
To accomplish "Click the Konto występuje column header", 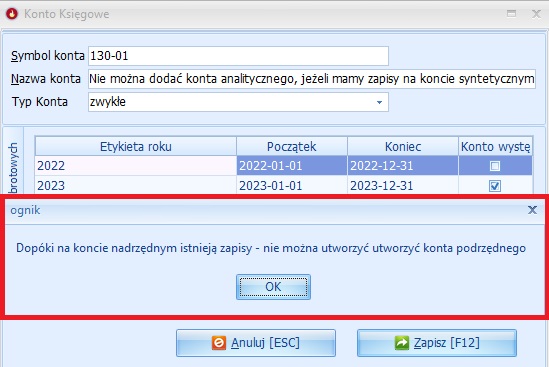I will pos(495,146).
